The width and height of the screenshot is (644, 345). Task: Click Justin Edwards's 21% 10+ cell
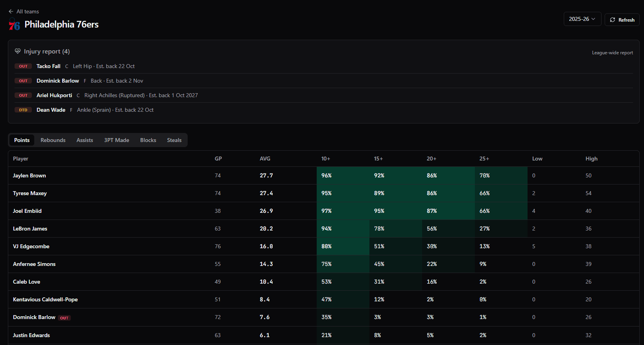(343, 335)
